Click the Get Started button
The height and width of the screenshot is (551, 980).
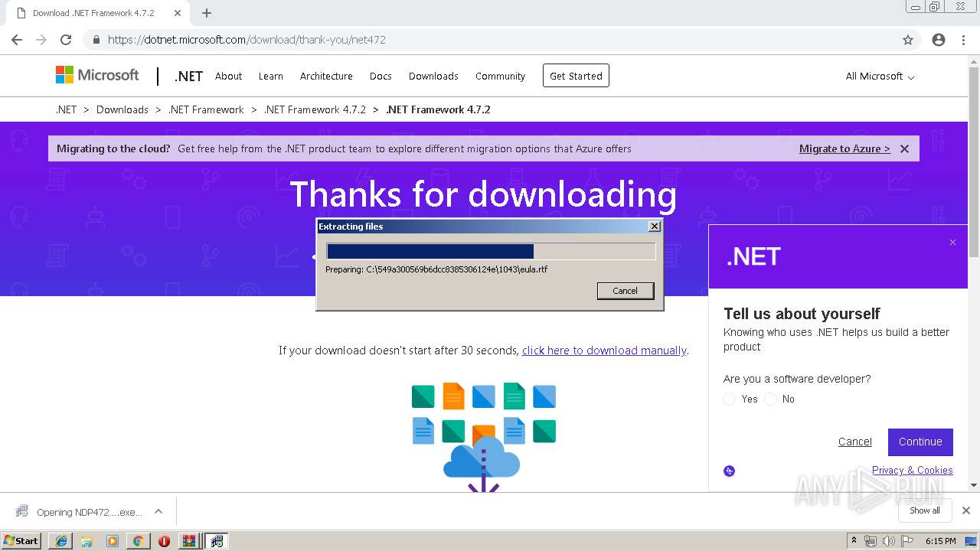(576, 76)
